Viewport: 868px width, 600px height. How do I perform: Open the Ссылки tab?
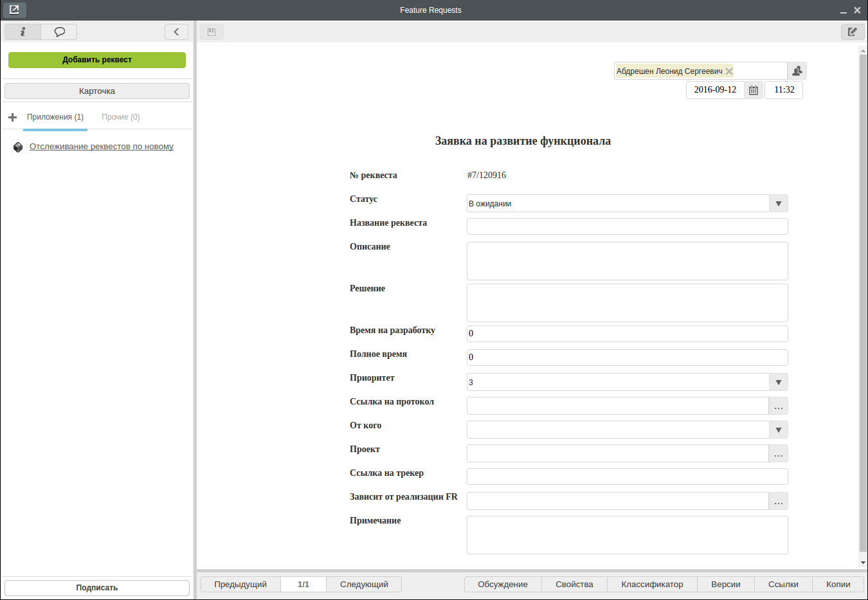[x=783, y=584]
